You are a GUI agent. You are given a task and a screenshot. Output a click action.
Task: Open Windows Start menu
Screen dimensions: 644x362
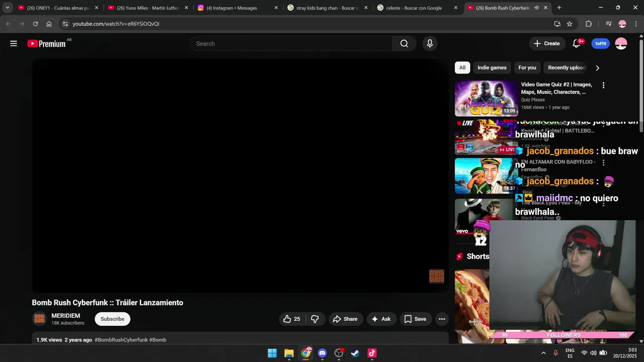(272, 353)
